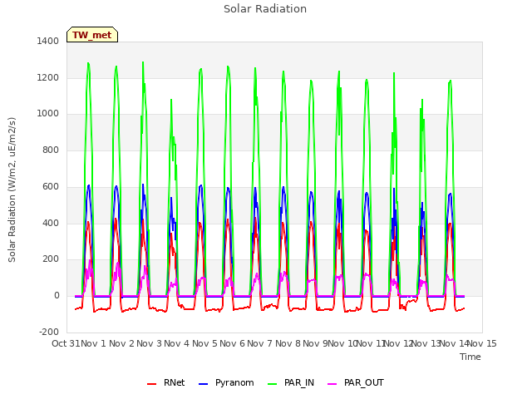
Task: Click the 1000 y-axis tick label
Action: click(48, 114)
